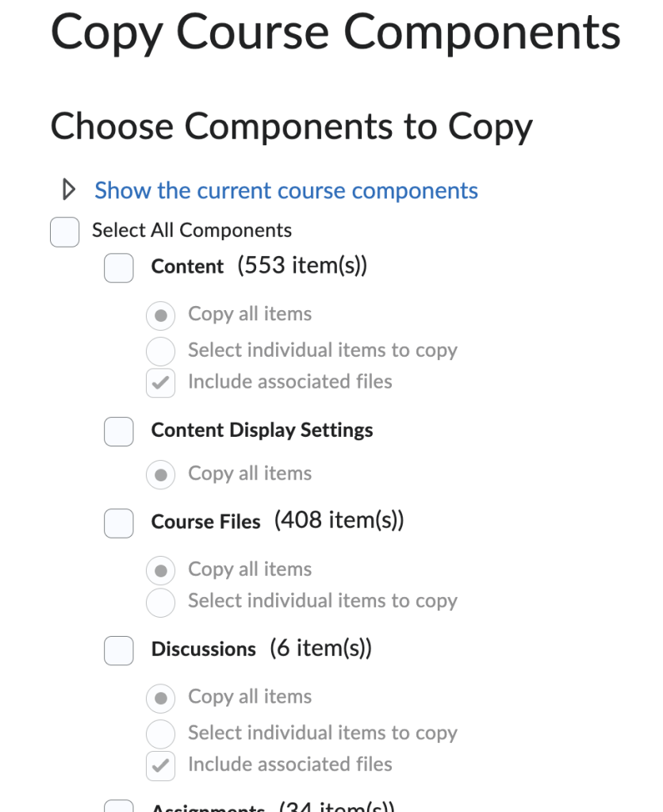Click the bold "Discussions" label

[x=204, y=649]
